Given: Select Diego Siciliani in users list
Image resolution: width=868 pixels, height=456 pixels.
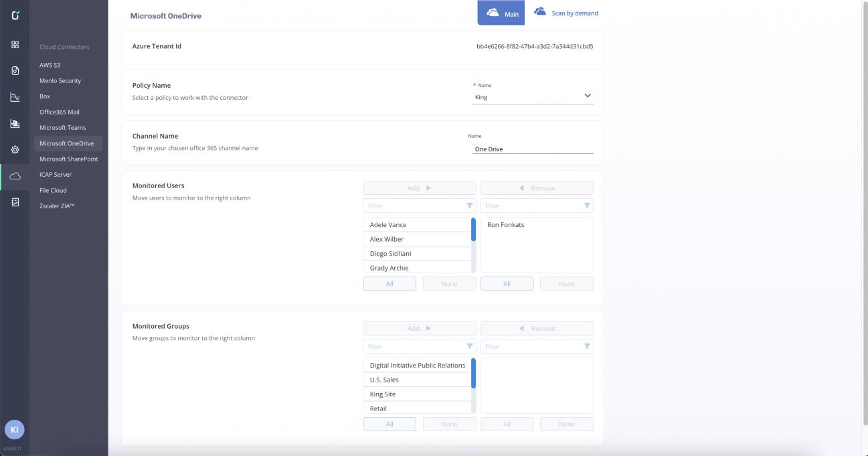Looking at the screenshot, I should 417,254.
